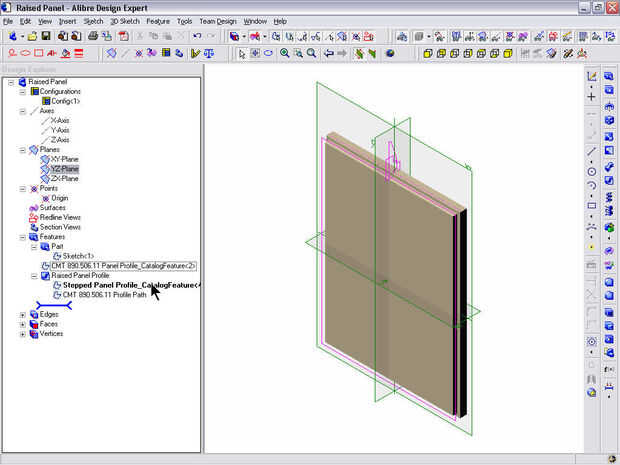The height and width of the screenshot is (465, 620).
Task: Click the rectangle sketch tool on right toolbar
Action: tap(592, 205)
